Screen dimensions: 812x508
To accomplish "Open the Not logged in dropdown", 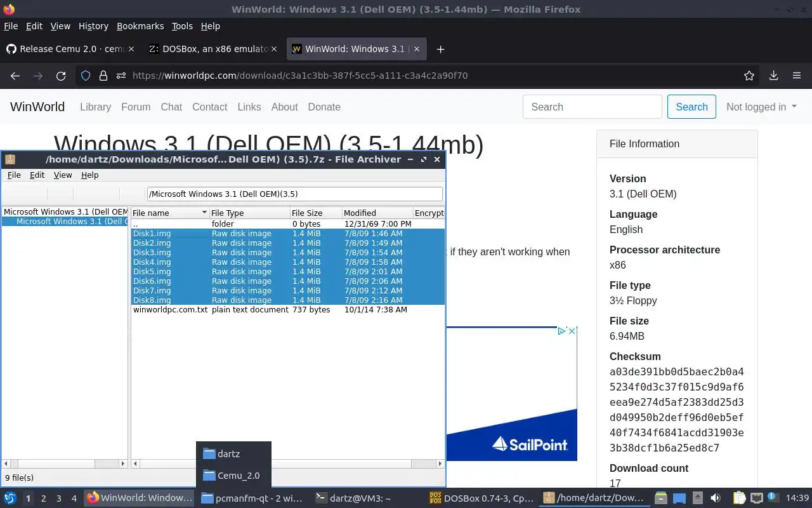I will coord(761,107).
